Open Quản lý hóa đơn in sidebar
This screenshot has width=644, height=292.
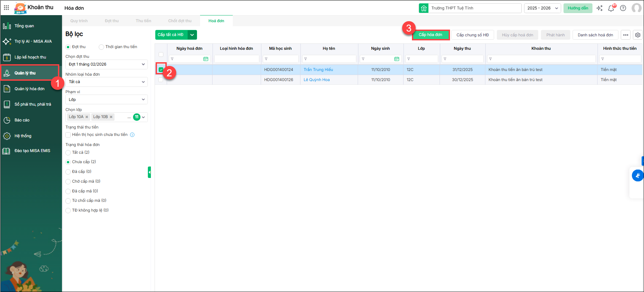coord(30,89)
